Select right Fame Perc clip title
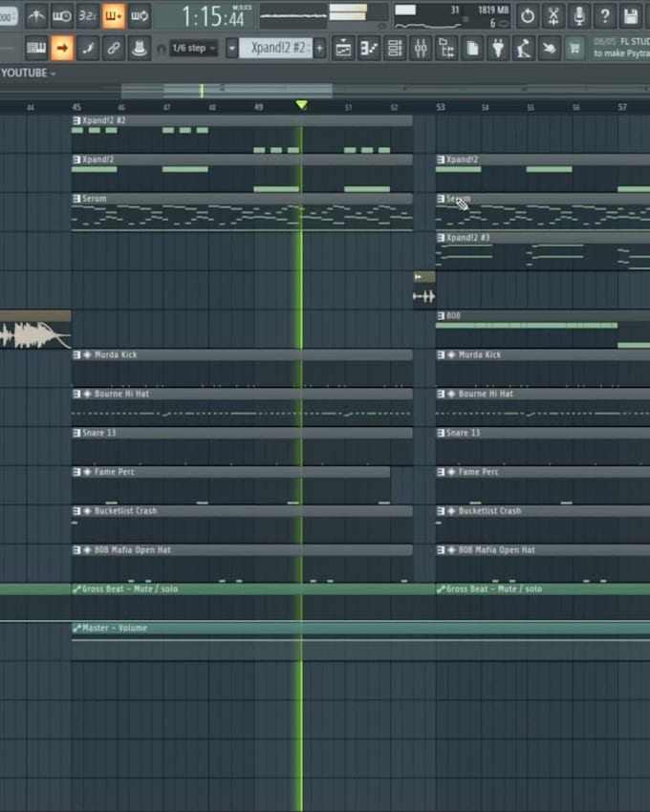650x812 pixels. pos(479,472)
